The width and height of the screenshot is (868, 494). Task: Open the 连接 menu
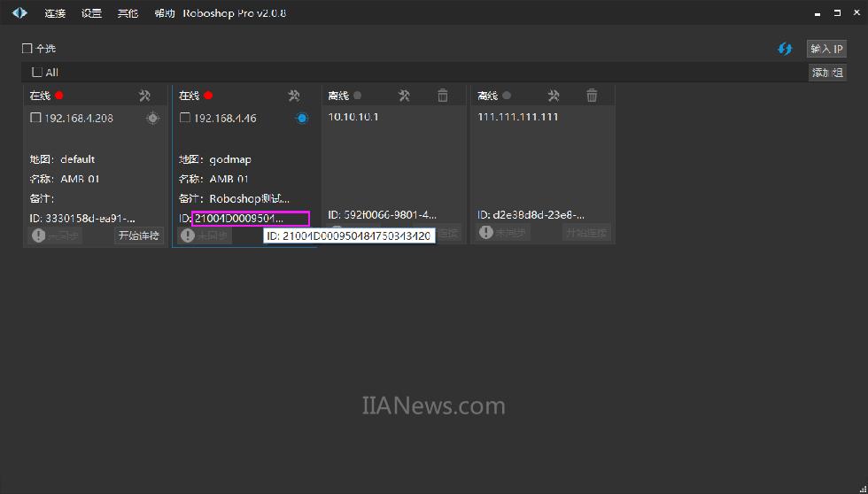pos(55,13)
